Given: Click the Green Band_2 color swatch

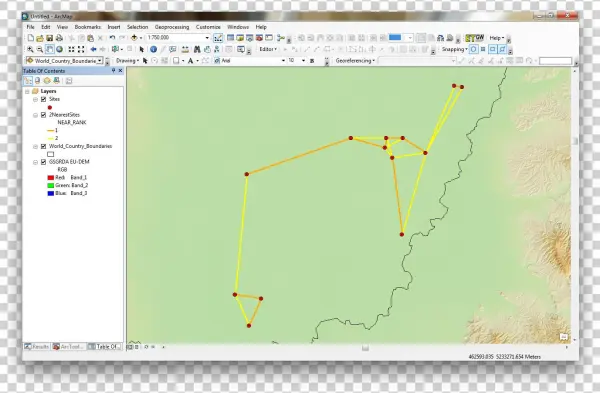Looking at the screenshot, I should [51, 186].
